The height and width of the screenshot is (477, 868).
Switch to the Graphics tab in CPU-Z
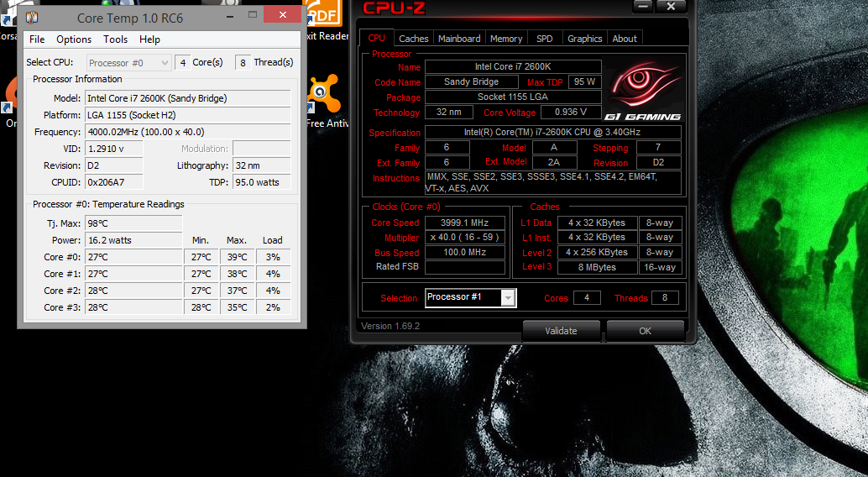pyautogui.click(x=584, y=39)
